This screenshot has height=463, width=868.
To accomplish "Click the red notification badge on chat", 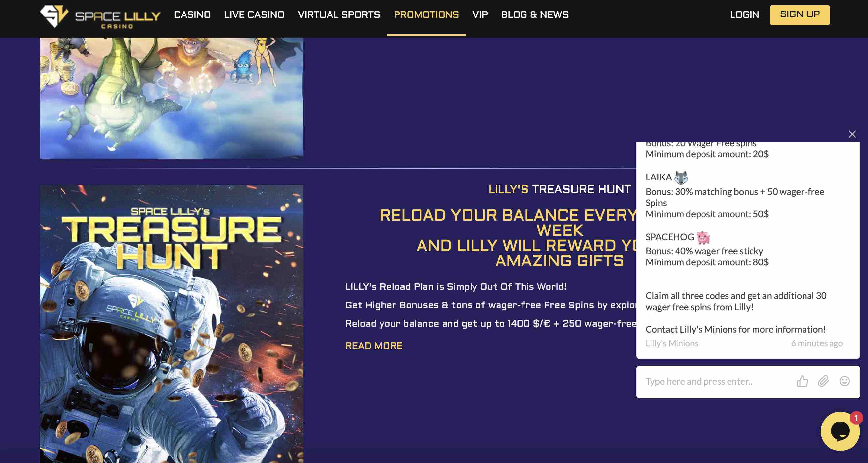I will (x=856, y=418).
